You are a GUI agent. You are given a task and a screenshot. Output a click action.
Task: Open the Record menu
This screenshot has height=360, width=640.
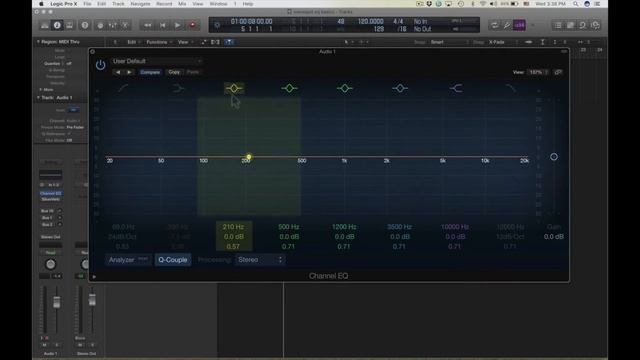click(x=164, y=4)
